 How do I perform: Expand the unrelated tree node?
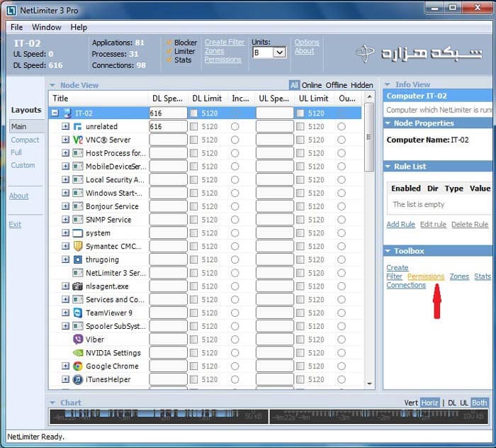65,126
